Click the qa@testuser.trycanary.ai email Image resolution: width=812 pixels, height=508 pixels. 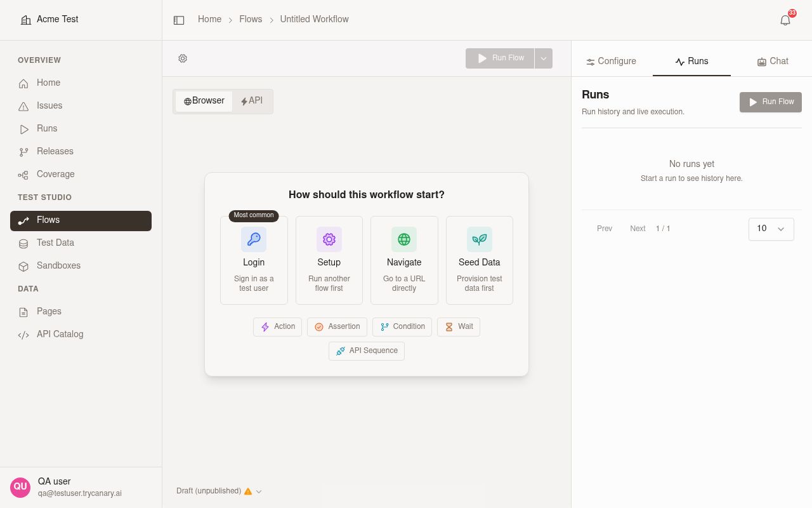(80, 493)
